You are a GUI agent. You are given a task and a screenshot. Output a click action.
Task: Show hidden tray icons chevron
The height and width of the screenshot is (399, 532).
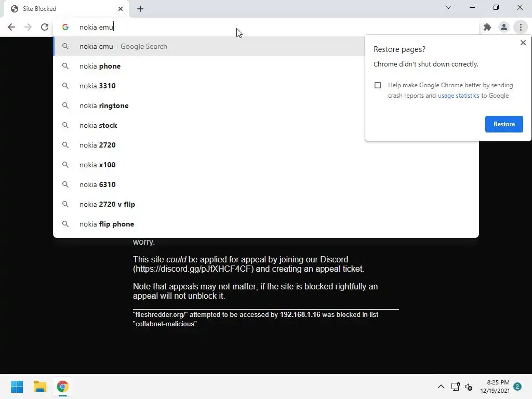tap(441, 387)
